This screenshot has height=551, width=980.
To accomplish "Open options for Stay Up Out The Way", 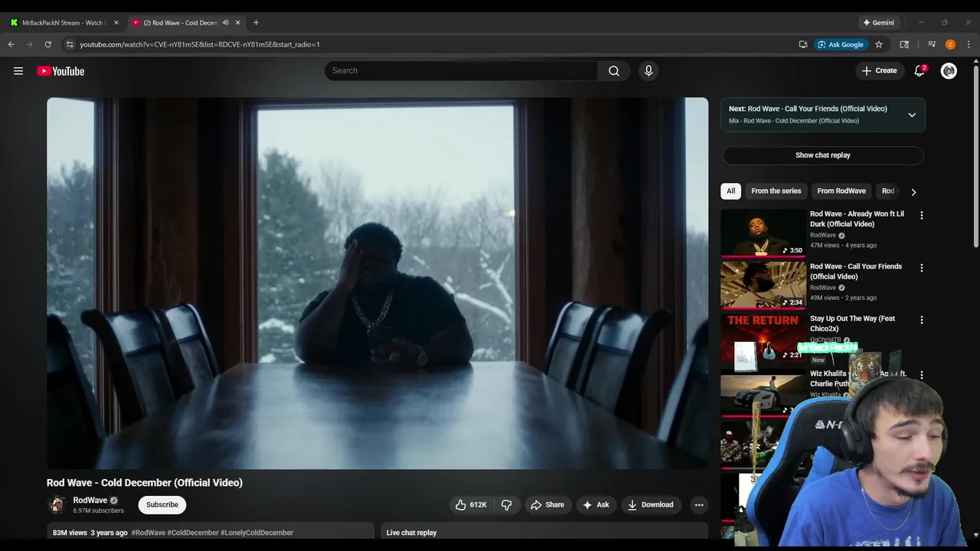I will (x=921, y=320).
